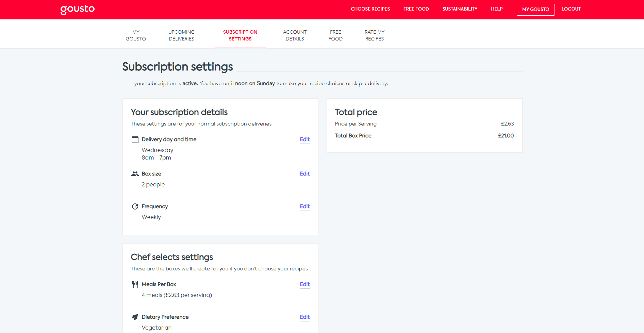Go to the Sustainability page
Screen dimensions: 644x333
click(x=460, y=9)
